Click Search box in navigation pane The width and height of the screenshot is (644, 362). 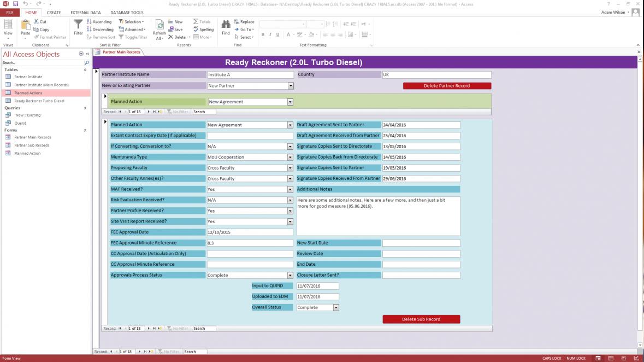43,62
